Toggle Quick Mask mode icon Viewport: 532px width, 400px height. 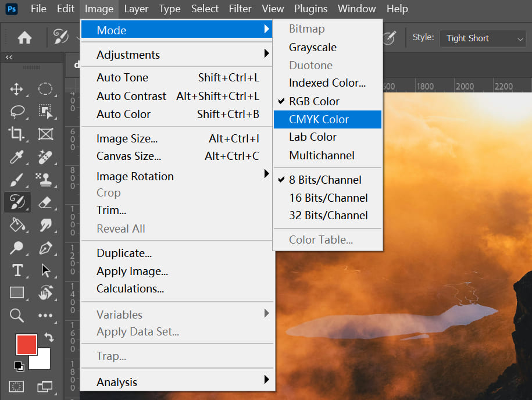17,385
